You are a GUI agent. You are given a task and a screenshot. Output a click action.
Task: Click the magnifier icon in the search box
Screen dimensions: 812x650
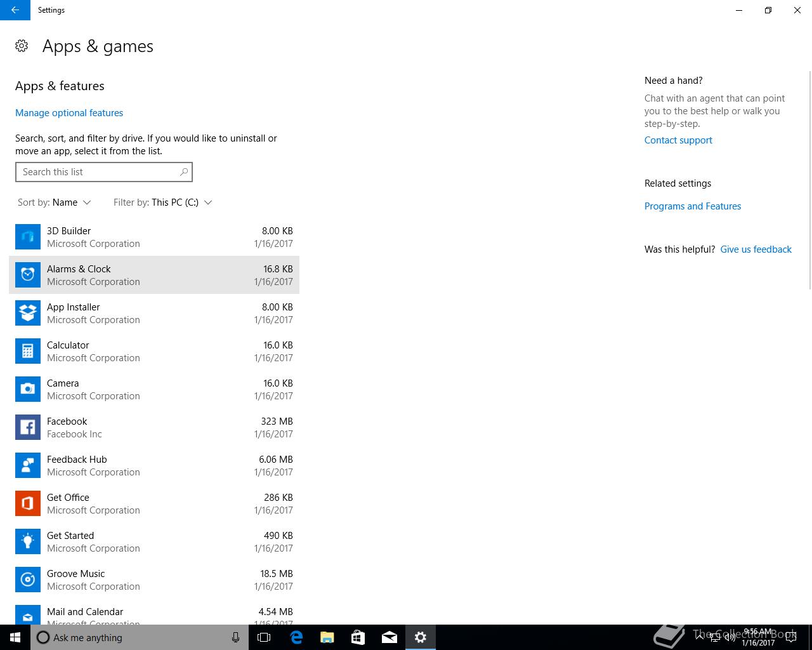click(184, 172)
